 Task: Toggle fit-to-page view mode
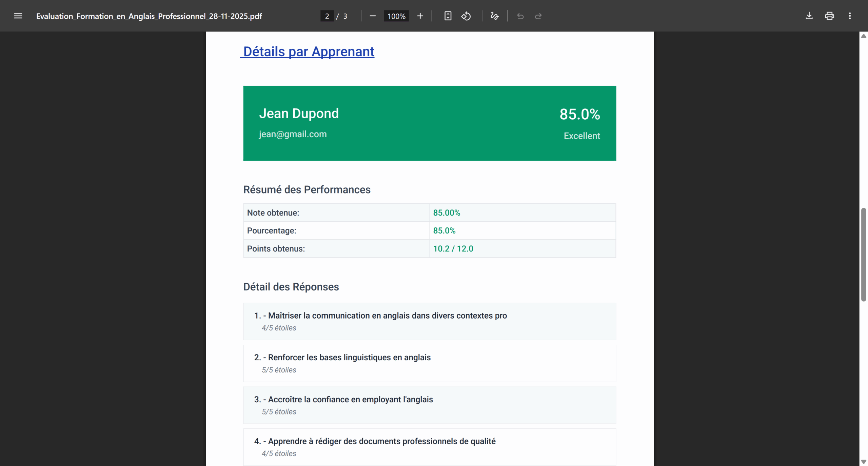click(x=448, y=16)
